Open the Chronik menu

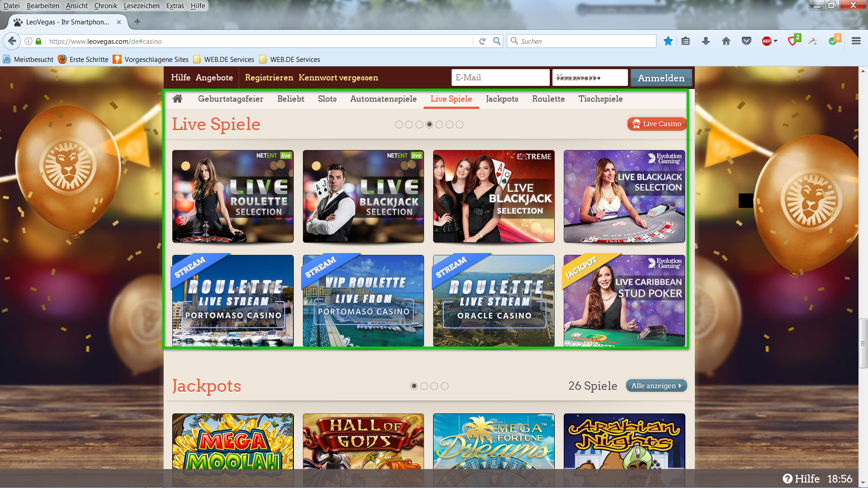coord(106,5)
